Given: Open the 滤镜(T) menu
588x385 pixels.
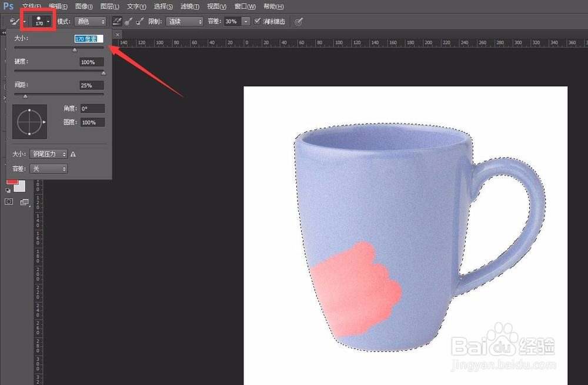Looking at the screenshot, I should pos(190,6).
